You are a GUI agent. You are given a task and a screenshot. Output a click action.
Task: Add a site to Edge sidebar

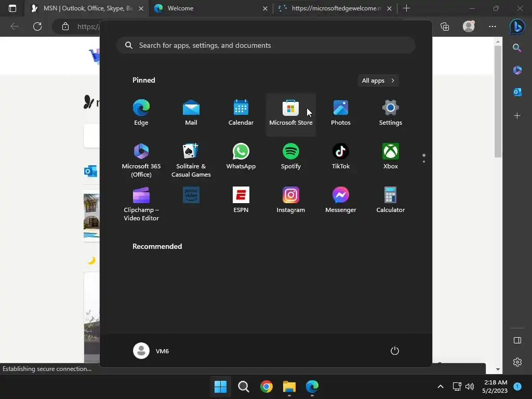[x=517, y=116]
